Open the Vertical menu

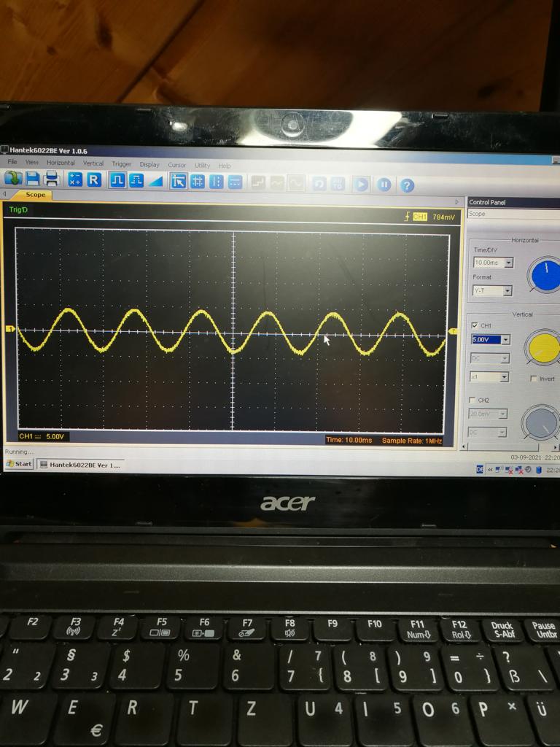tap(93, 163)
